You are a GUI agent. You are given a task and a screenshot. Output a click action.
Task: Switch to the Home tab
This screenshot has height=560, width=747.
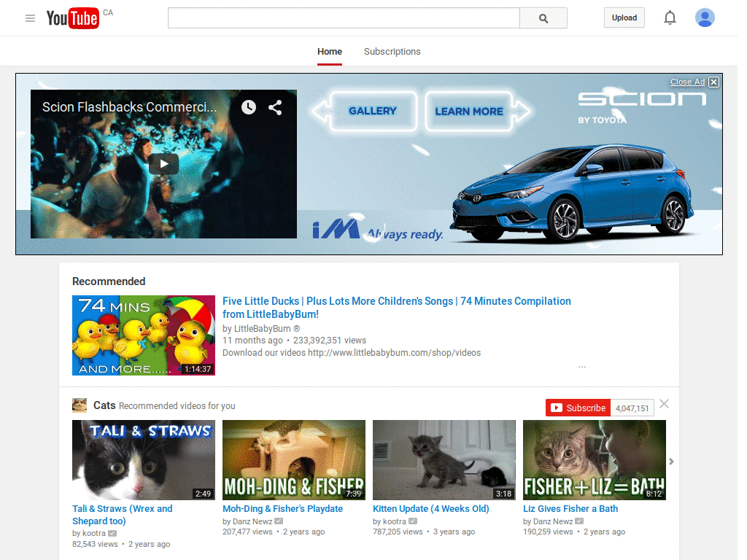330,52
